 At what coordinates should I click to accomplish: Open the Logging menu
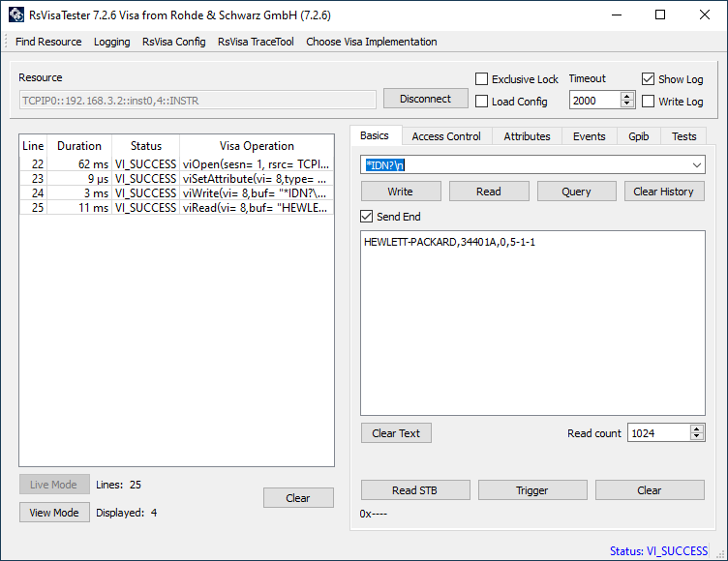point(112,42)
